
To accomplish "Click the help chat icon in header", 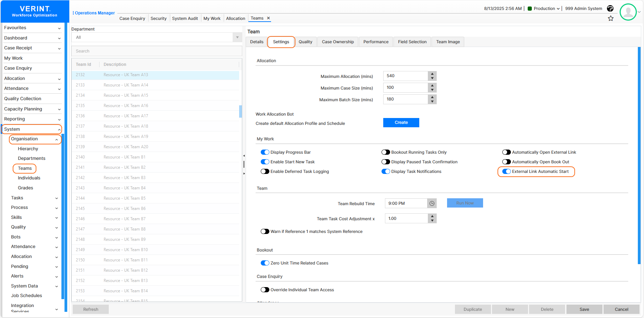I will pyautogui.click(x=610, y=9).
